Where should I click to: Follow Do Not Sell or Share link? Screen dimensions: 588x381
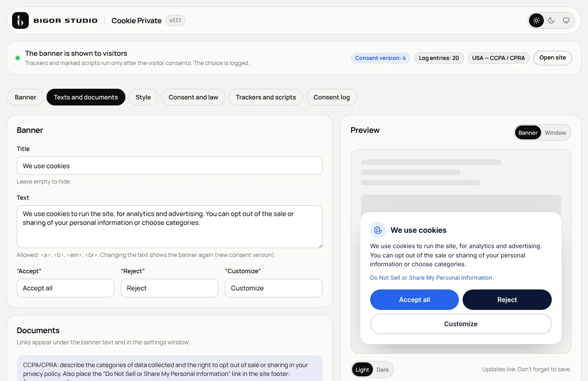pos(431,278)
